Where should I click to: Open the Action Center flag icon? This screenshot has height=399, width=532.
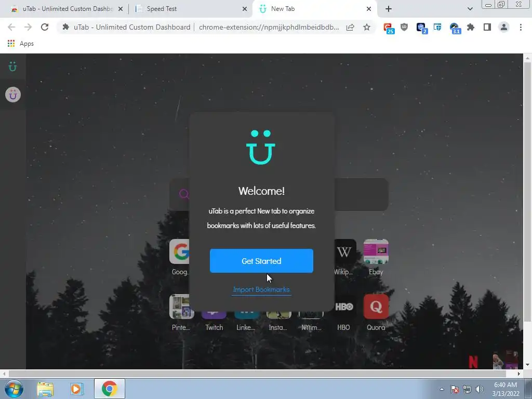click(455, 389)
